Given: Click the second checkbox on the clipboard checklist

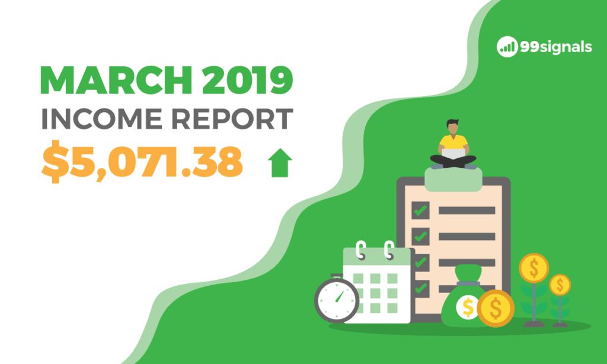Looking at the screenshot, I should tap(420, 236).
